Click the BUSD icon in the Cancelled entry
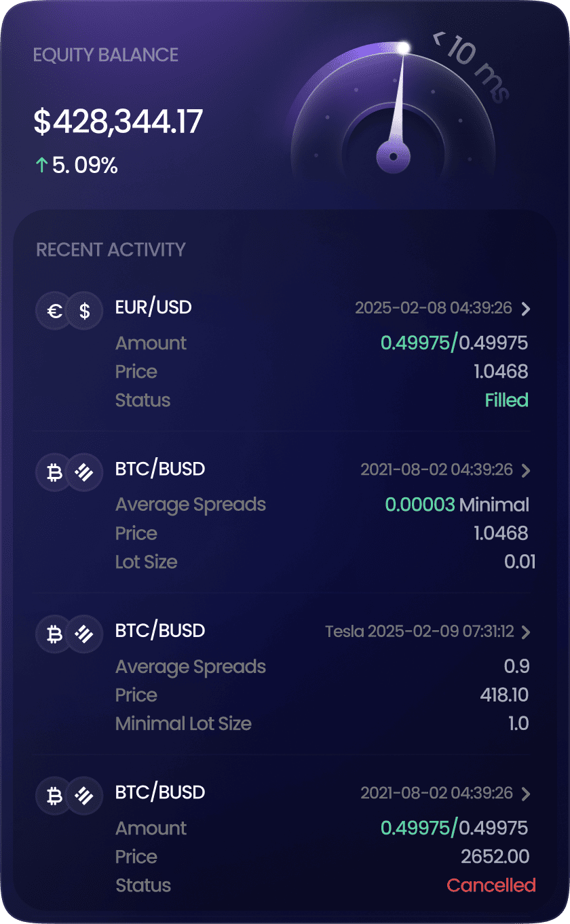This screenshot has height=924, width=570. [85, 796]
